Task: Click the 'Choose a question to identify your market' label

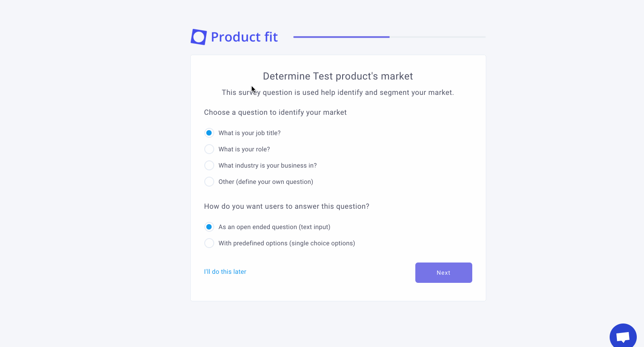Action: click(x=275, y=113)
